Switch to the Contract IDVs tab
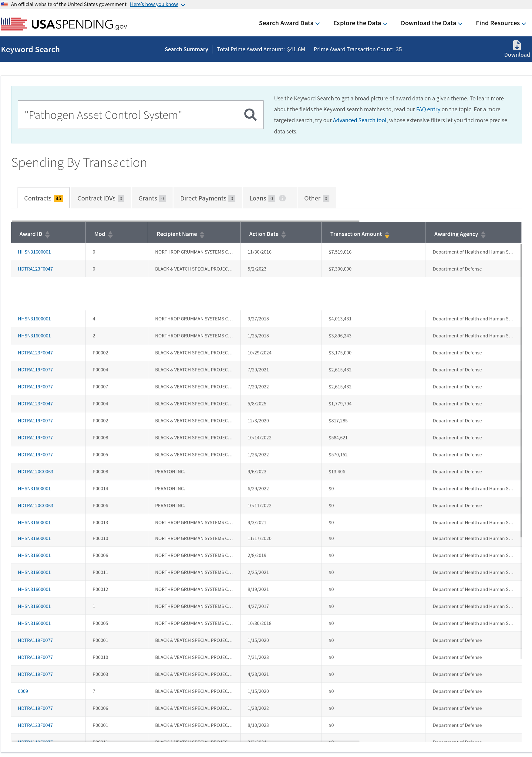Viewport: 532px width, 757px height. tap(100, 198)
